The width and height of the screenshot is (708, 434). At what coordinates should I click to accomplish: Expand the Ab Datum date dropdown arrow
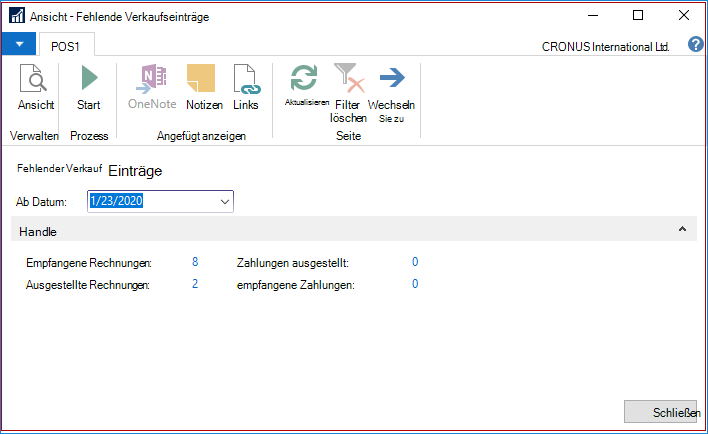coord(225,201)
